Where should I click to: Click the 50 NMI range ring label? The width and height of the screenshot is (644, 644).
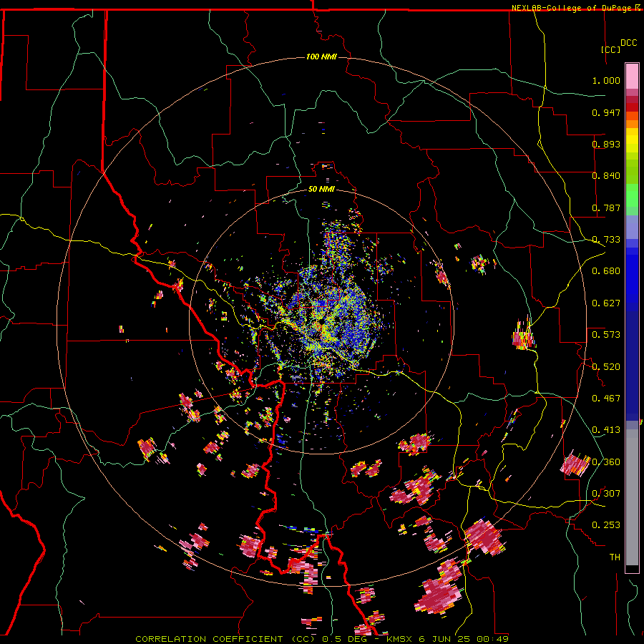coord(321,189)
